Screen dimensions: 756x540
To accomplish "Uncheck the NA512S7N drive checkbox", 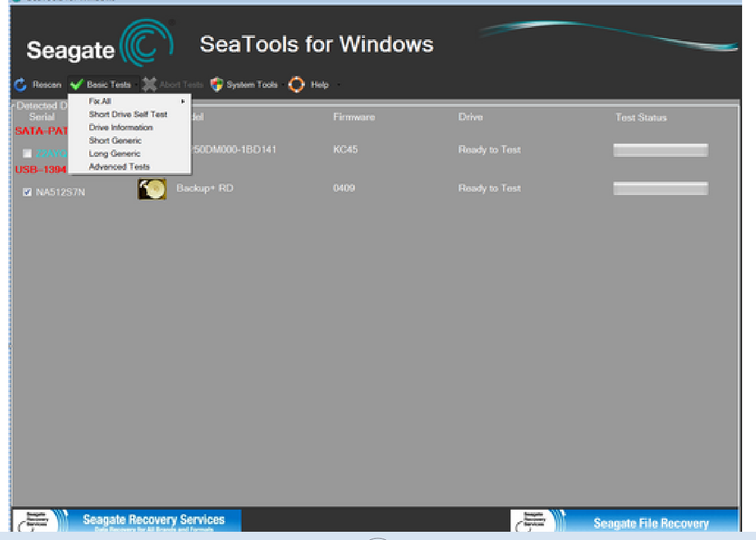I will point(27,192).
